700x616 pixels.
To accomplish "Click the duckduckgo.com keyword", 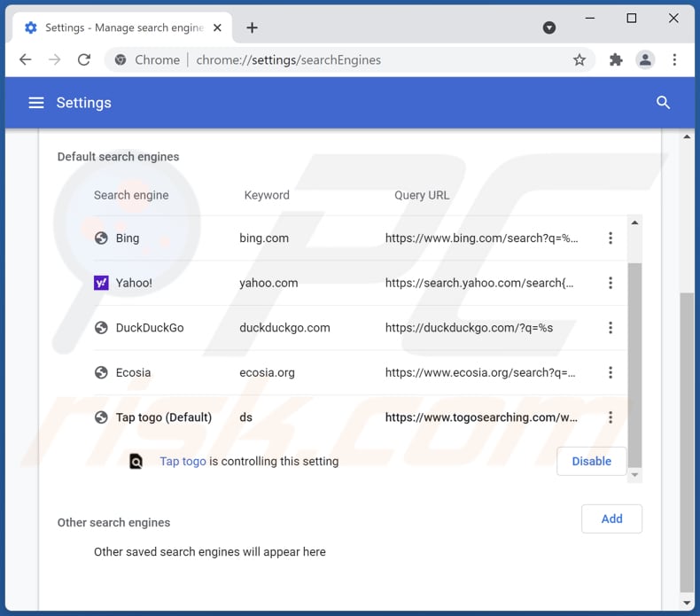I will (x=284, y=327).
